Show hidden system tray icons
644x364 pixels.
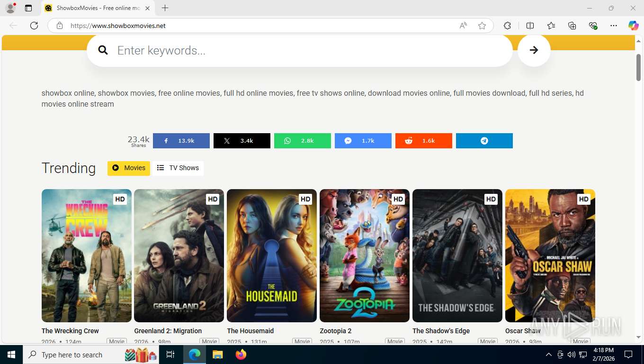[548, 355]
